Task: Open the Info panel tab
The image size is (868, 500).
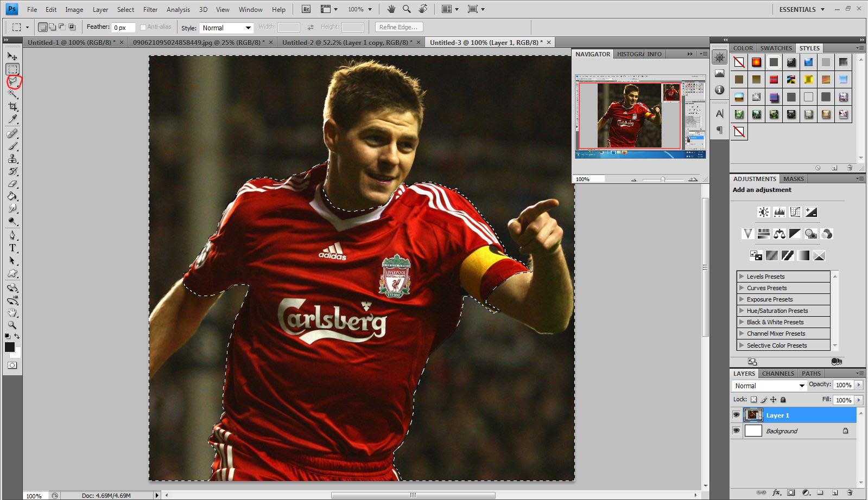Action: point(654,54)
